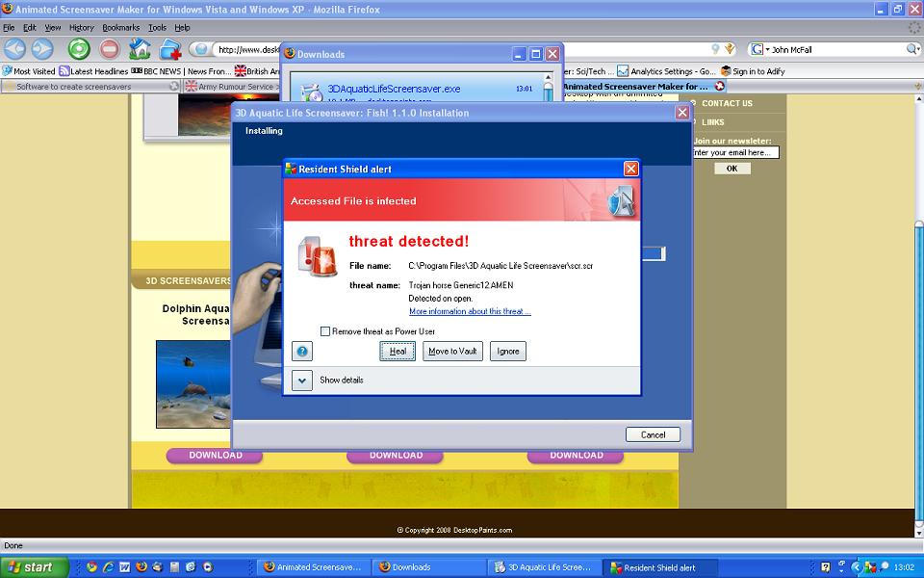Click the Latest Headlines feed icon
This screenshot has height=578, width=924.
pyautogui.click(x=64, y=71)
